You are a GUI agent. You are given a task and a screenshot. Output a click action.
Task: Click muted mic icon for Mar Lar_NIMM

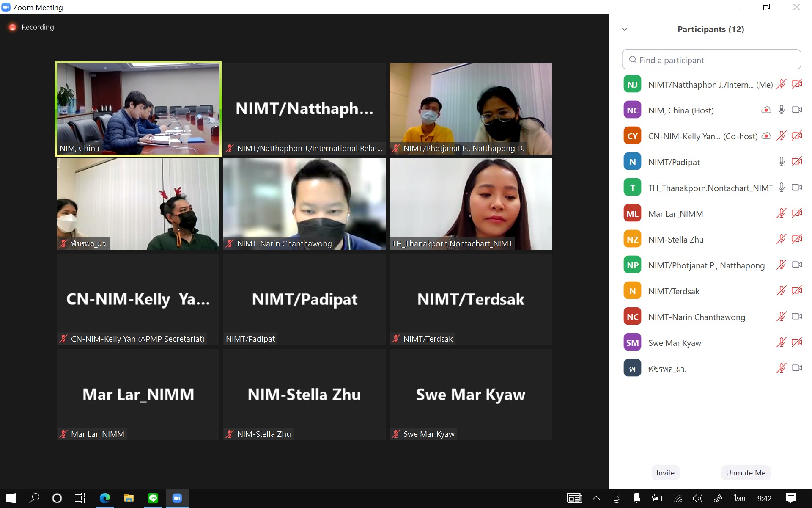(781, 213)
